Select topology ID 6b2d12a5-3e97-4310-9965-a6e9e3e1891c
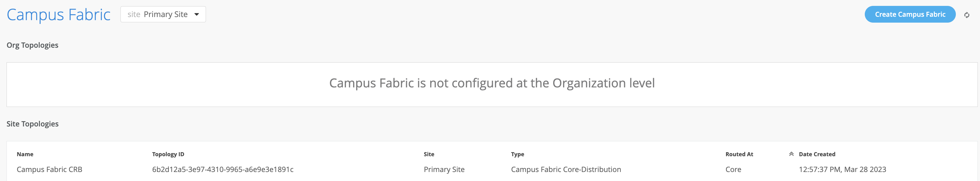 (223, 169)
